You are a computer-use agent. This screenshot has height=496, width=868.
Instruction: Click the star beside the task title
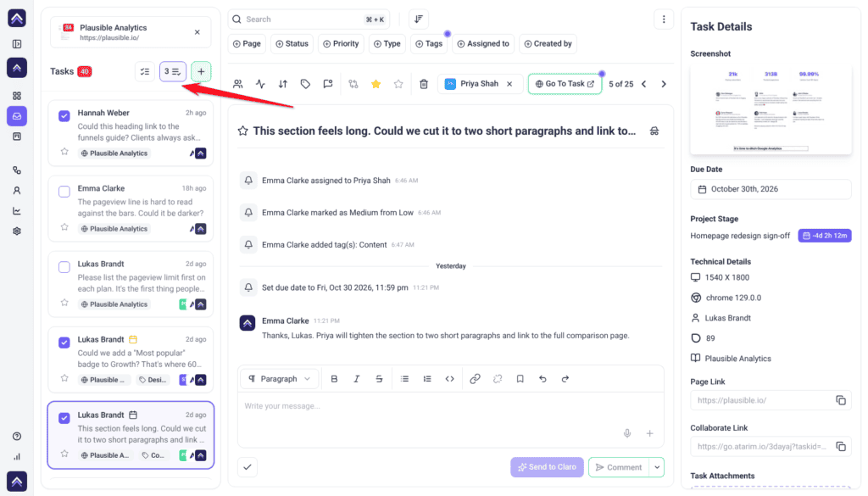[242, 131]
